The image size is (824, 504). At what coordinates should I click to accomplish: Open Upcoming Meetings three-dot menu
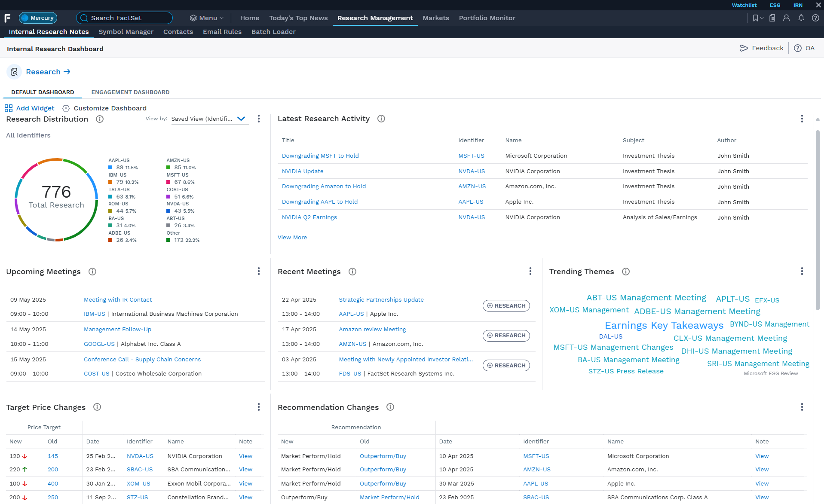259,271
